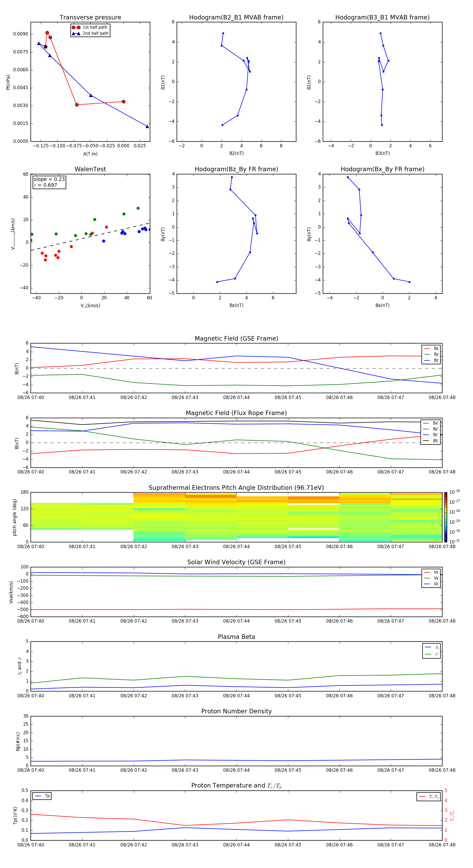Click the pitch angle color scale bar
The width and height of the screenshot is (473, 868).
[446, 517]
